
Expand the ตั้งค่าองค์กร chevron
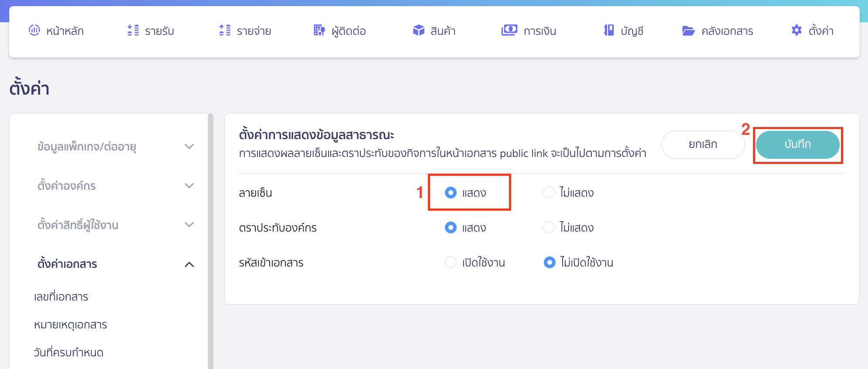189,185
